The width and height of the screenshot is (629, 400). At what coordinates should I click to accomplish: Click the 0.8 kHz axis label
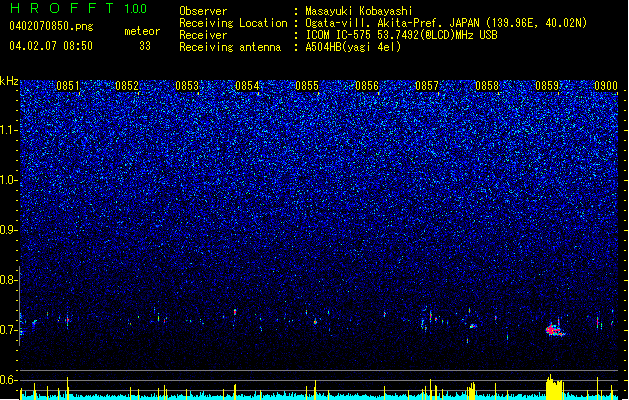[x=9, y=280]
